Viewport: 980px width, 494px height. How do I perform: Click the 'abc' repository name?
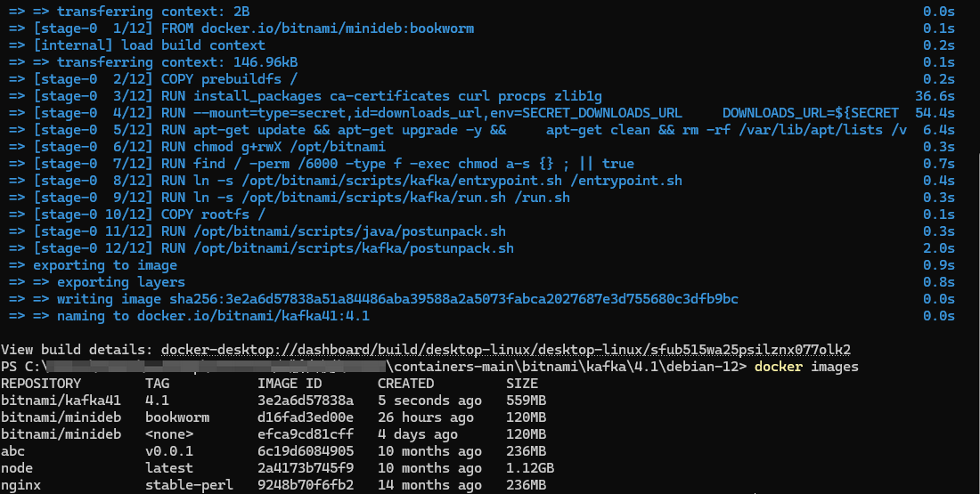click(13, 451)
